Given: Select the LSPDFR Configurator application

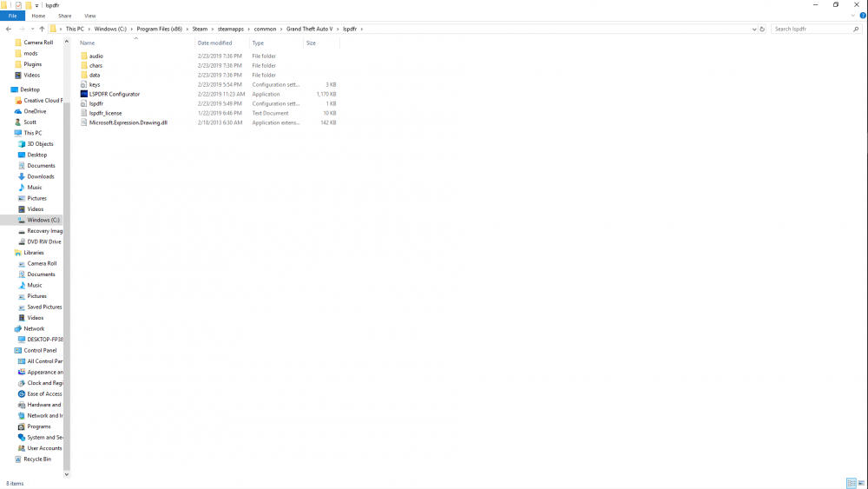Looking at the screenshot, I should click(115, 94).
